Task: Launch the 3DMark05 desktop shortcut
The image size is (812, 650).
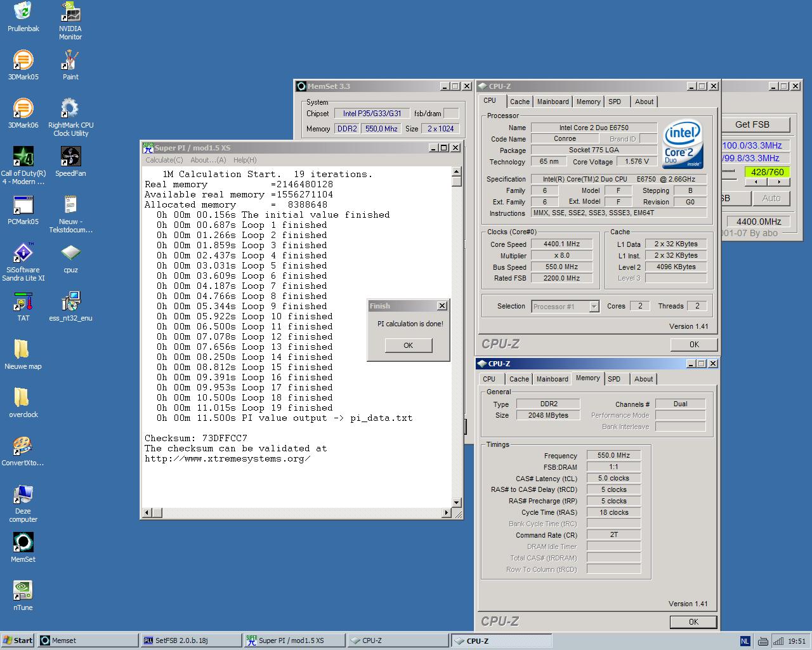Action: 23,65
